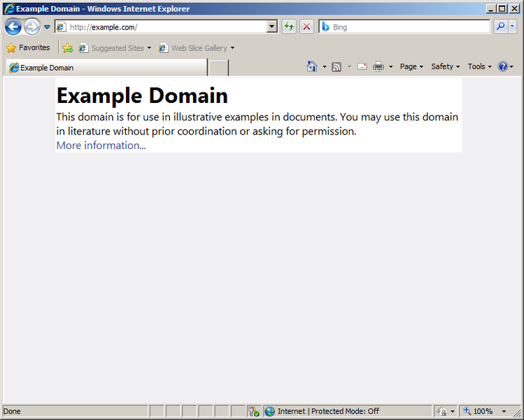The height and width of the screenshot is (420, 524).
Task: Open a new tab with the blank tab button
Action: [218, 68]
